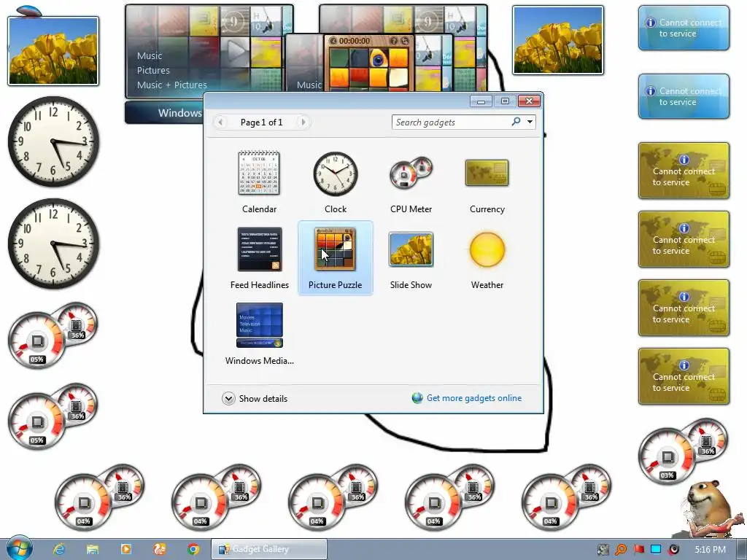Open the Action Center red flag tray icon

coord(638,550)
